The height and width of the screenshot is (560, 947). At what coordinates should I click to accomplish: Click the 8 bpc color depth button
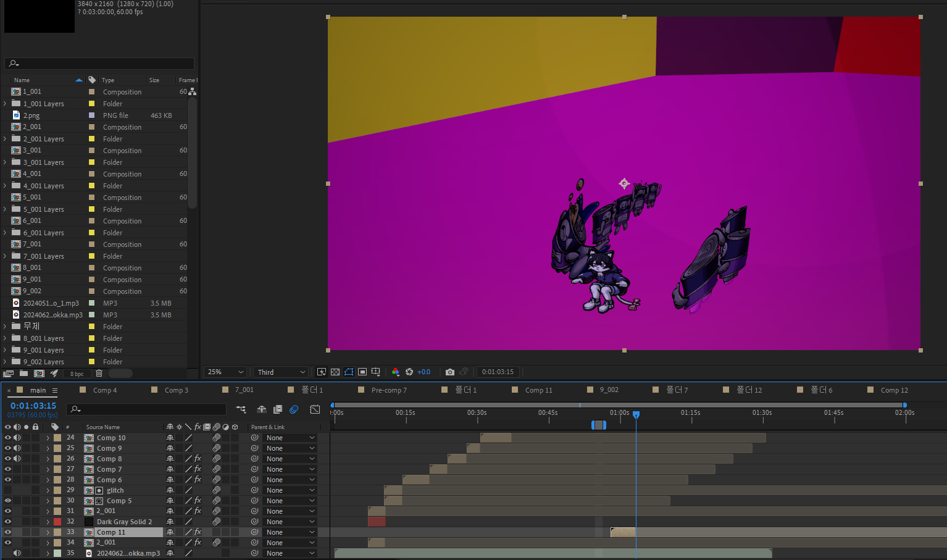click(x=77, y=374)
